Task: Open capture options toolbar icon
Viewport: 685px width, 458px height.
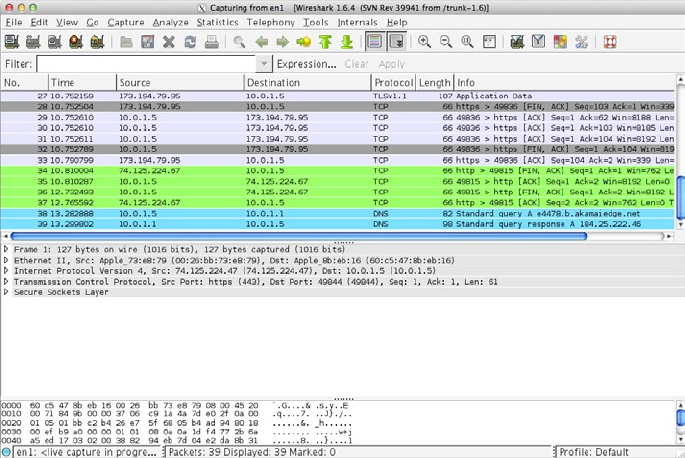Action: [33, 42]
